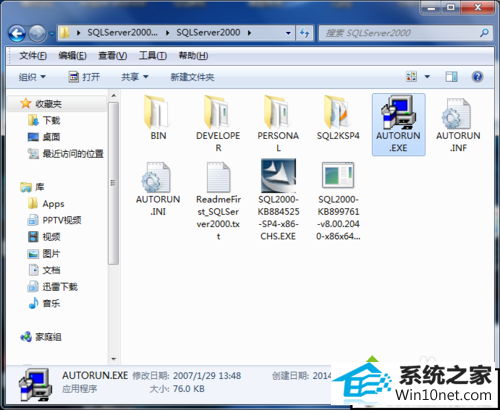The image size is (500, 410).
Task: Click the 新建文件夹 button
Action: tap(192, 77)
